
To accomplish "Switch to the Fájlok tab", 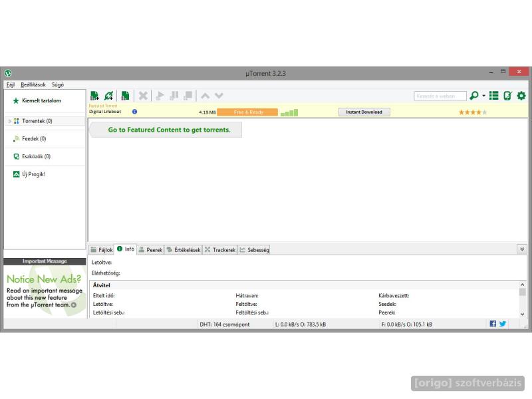I will coord(102,250).
